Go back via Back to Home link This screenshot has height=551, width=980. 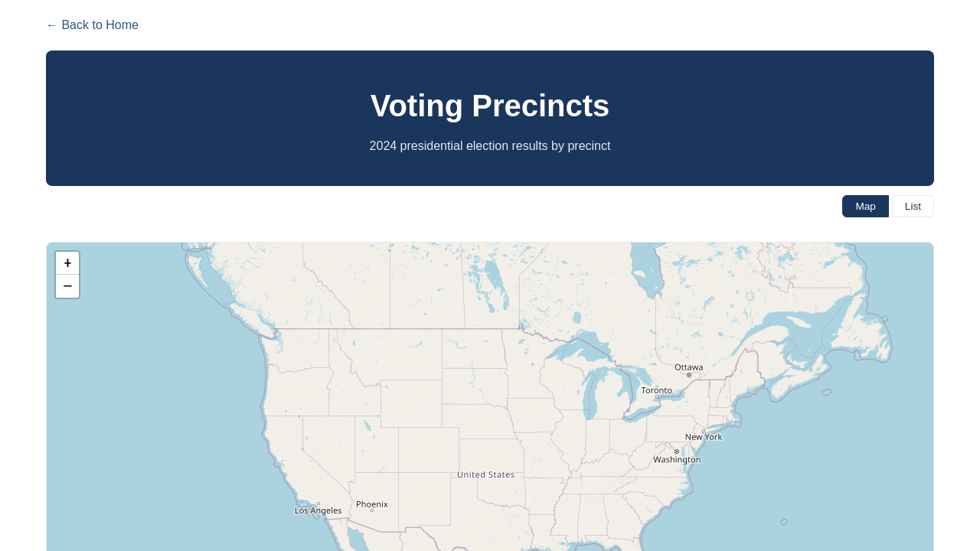[92, 25]
